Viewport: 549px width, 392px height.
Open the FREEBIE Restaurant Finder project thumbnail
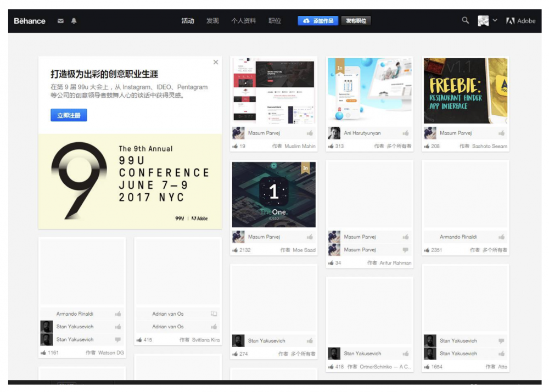pos(465,91)
